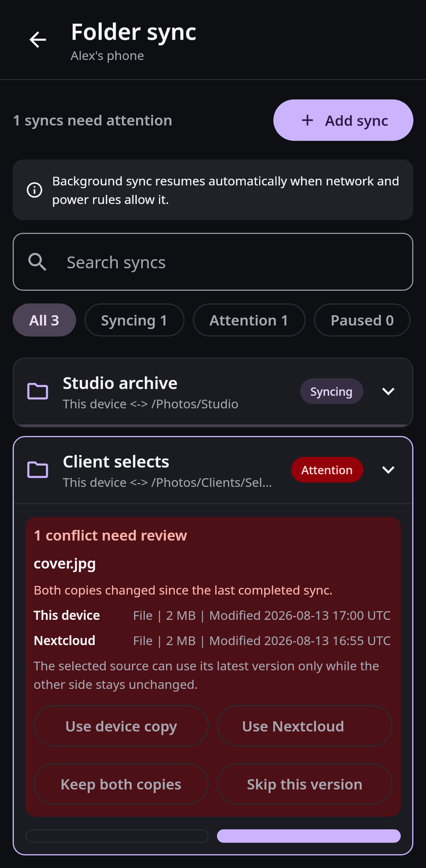Filter by Paused 0

362,320
